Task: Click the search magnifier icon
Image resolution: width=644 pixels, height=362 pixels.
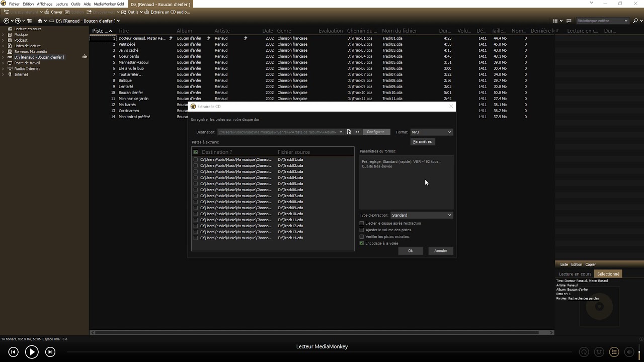Action: point(635,21)
